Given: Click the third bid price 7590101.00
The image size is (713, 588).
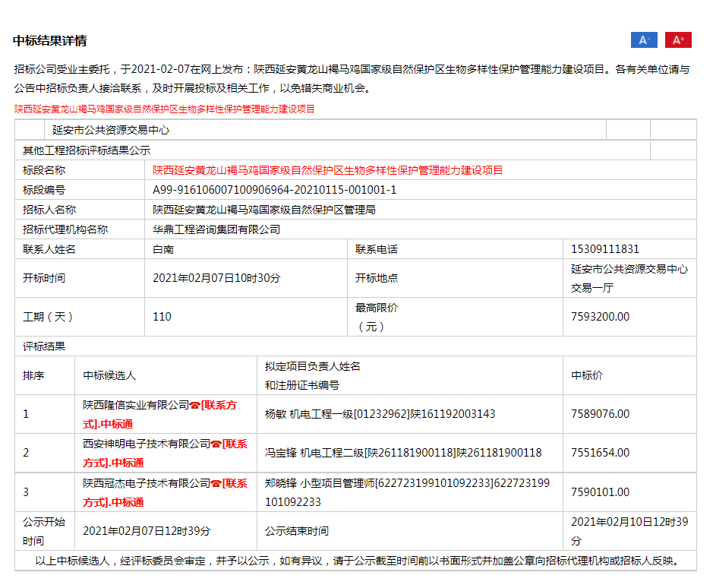Looking at the screenshot, I should 600,492.
